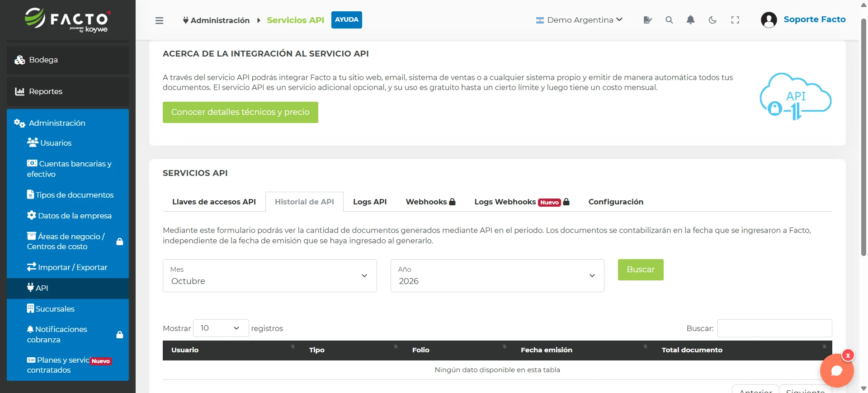
Task: Sort the table by Fecha emisión column
Action: [583, 350]
